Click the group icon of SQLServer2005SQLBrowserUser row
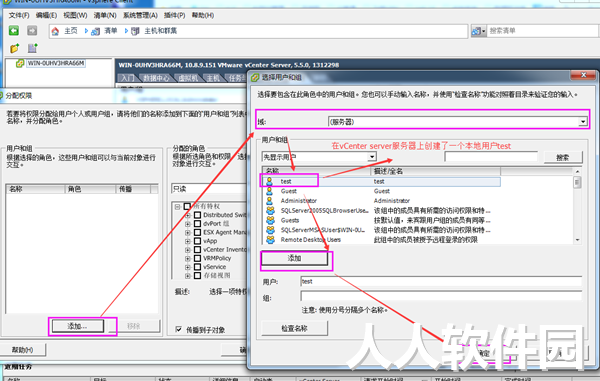Screen dimensions: 600x381 point(271,210)
